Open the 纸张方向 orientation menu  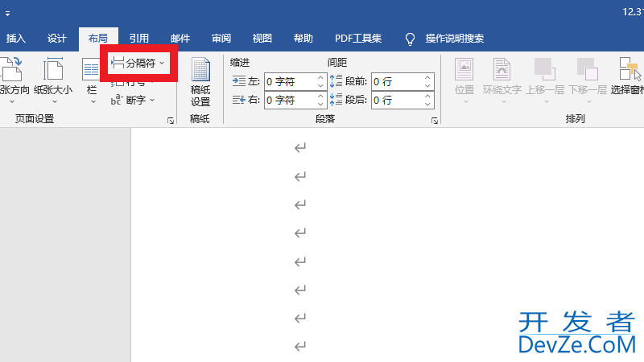click(x=13, y=80)
